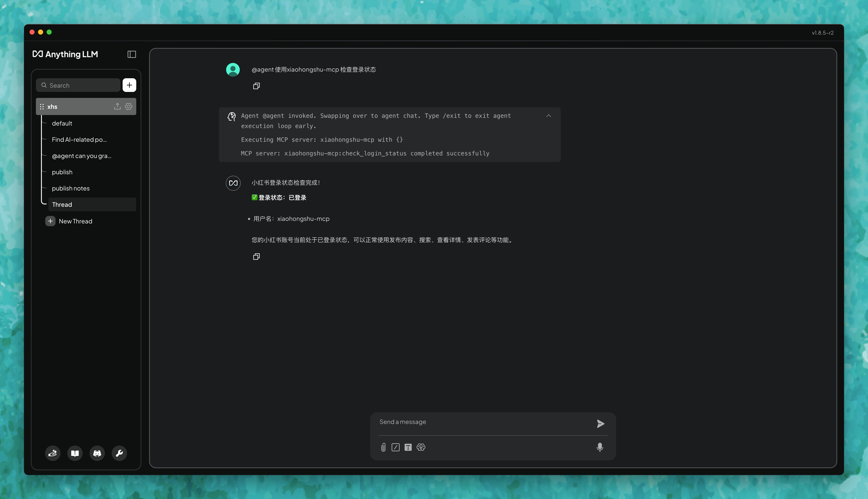Open the LLM model selector brain icon
Image resolution: width=868 pixels, height=499 pixels.
(x=421, y=447)
